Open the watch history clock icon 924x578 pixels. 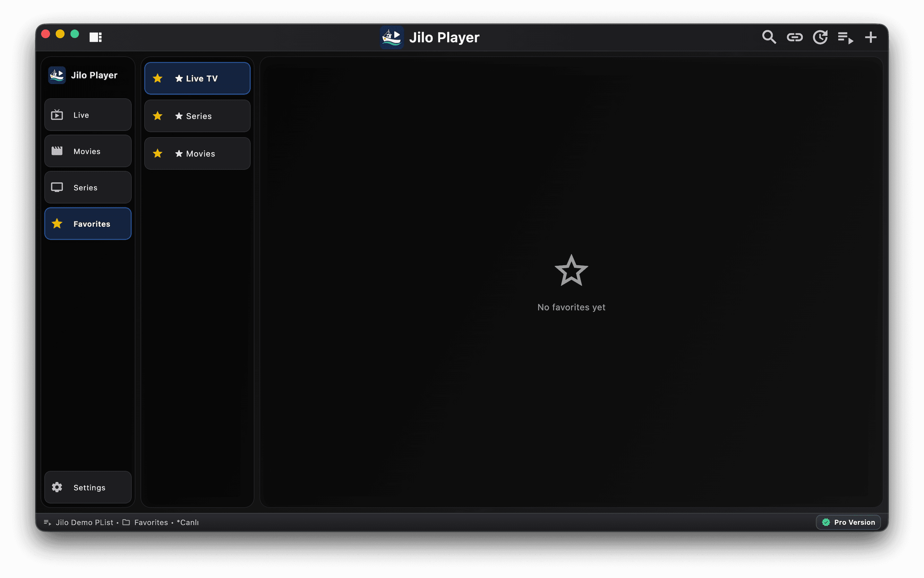click(x=820, y=37)
